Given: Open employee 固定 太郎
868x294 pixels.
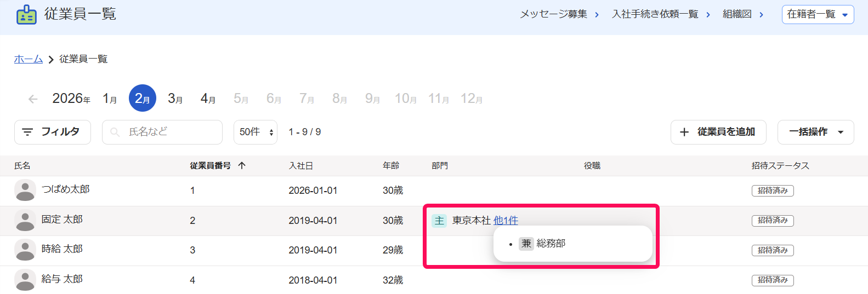Looking at the screenshot, I should click(62, 220).
